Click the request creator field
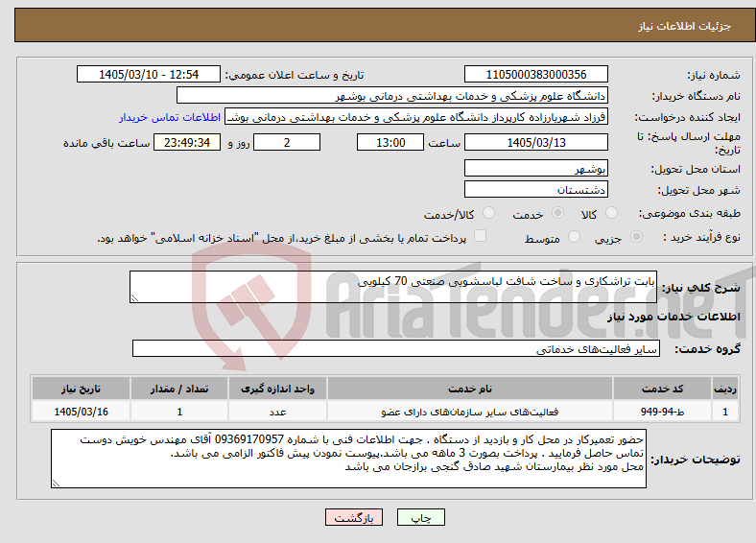This screenshot has width=756, height=543. click(416, 117)
